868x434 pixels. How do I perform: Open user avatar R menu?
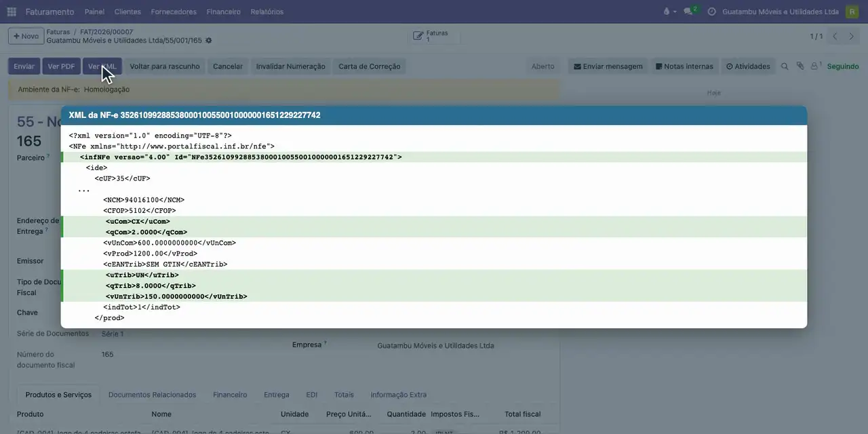tap(852, 12)
